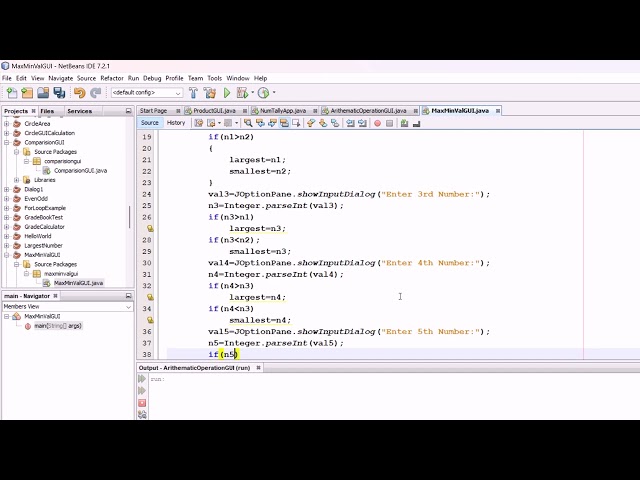Close the MaxMinValGUI.java tab

[498, 111]
